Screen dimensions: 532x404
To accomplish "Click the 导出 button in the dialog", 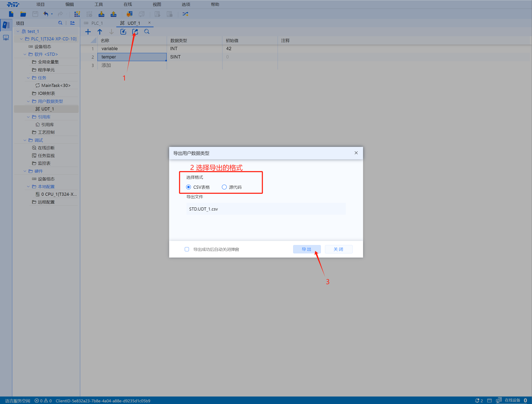I will click(x=307, y=249).
